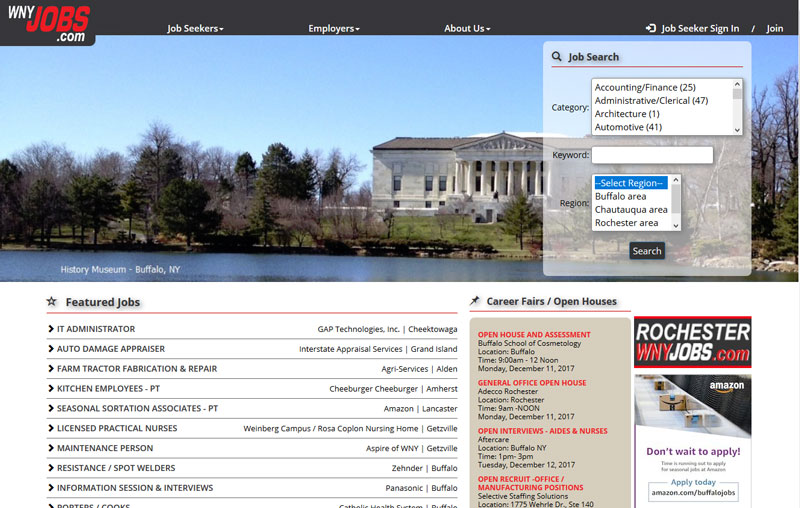Select Architecture (1) category

click(x=627, y=114)
